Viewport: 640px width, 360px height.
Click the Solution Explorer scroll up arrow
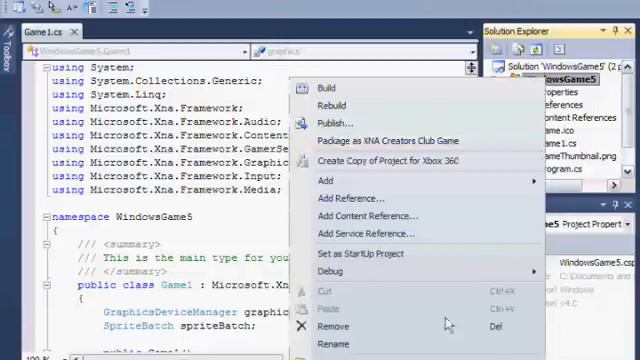click(628, 67)
